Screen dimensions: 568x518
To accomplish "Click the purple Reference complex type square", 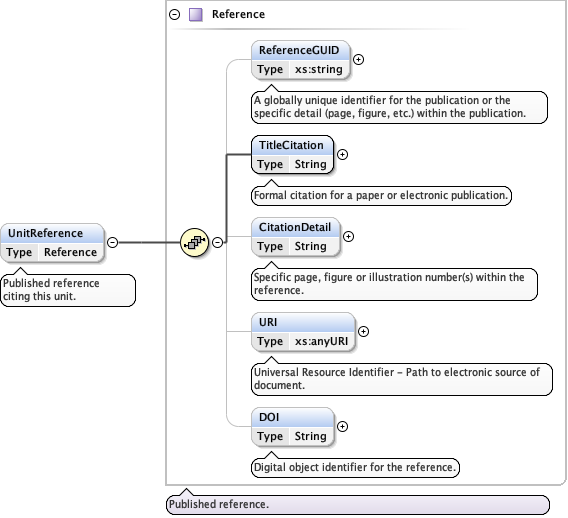I will pos(196,14).
